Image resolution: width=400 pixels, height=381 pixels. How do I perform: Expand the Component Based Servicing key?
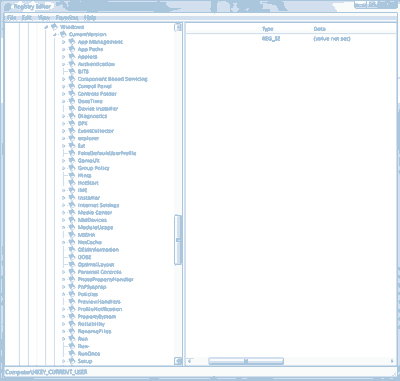[x=63, y=79]
